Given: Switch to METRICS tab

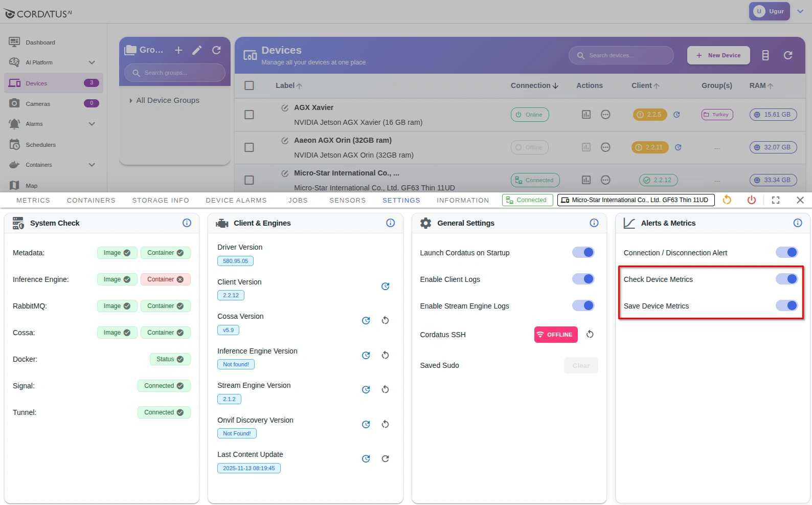Looking at the screenshot, I should (x=33, y=201).
